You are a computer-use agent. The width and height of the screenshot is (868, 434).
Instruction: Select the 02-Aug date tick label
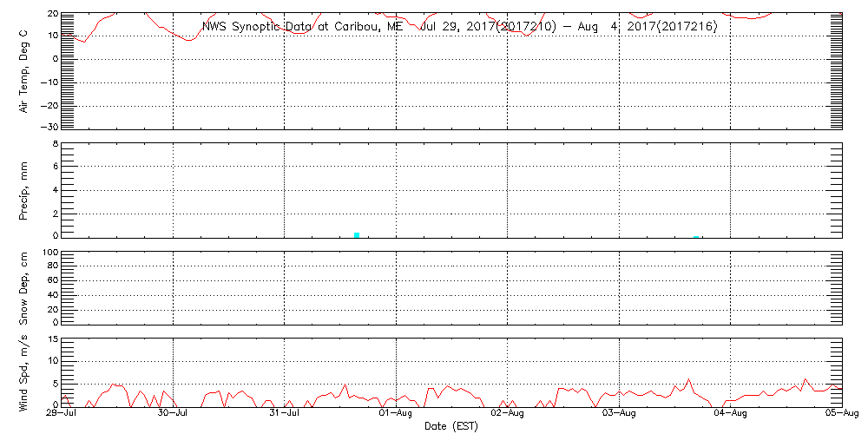pos(508,414)
